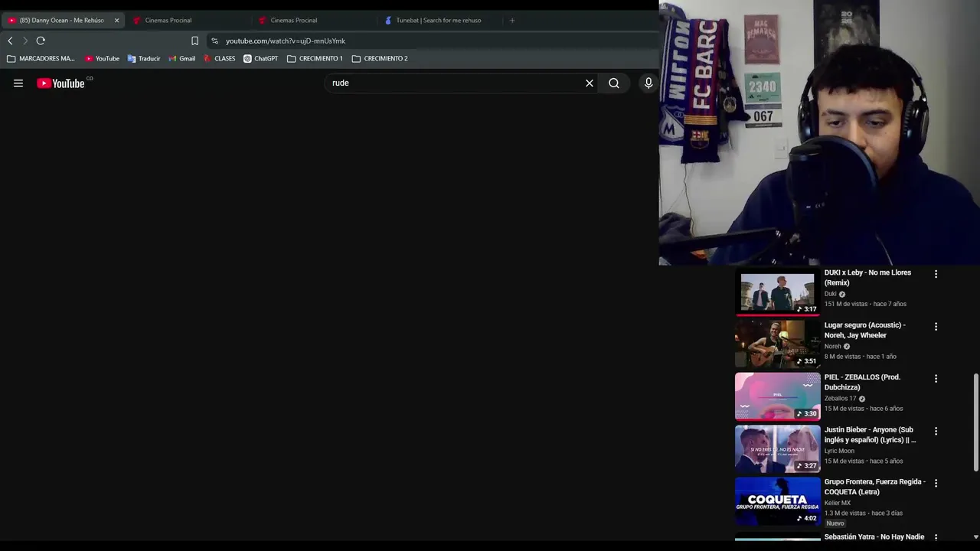Open the MARCADORES MA... bookmarks folder

41,58
